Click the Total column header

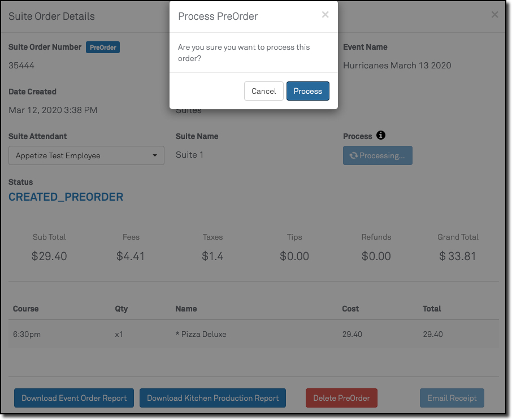(x=432, y=309)
